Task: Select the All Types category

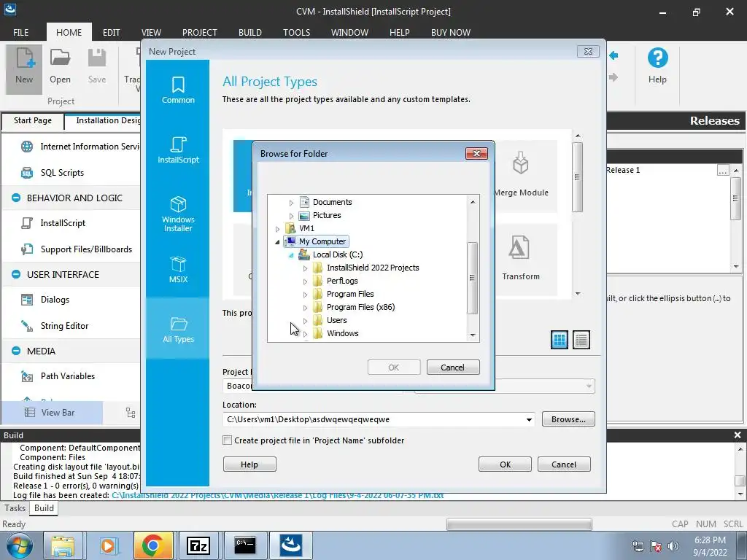Action: 178,329
